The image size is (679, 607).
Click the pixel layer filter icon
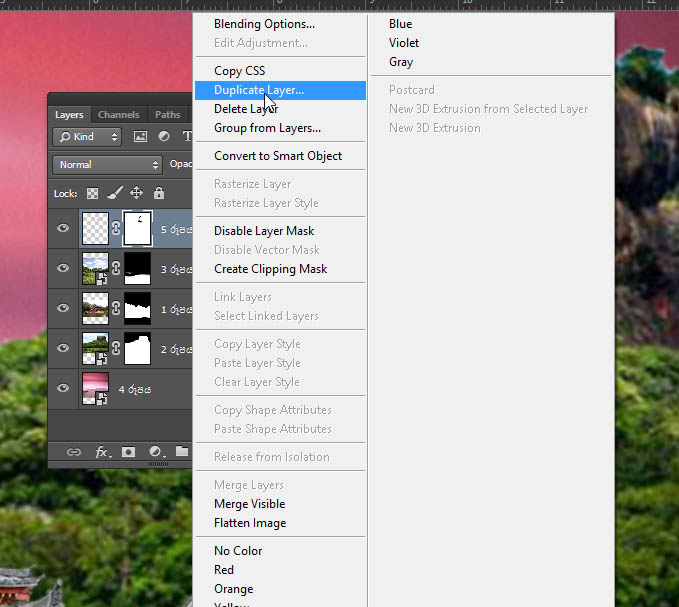(140, 137)
